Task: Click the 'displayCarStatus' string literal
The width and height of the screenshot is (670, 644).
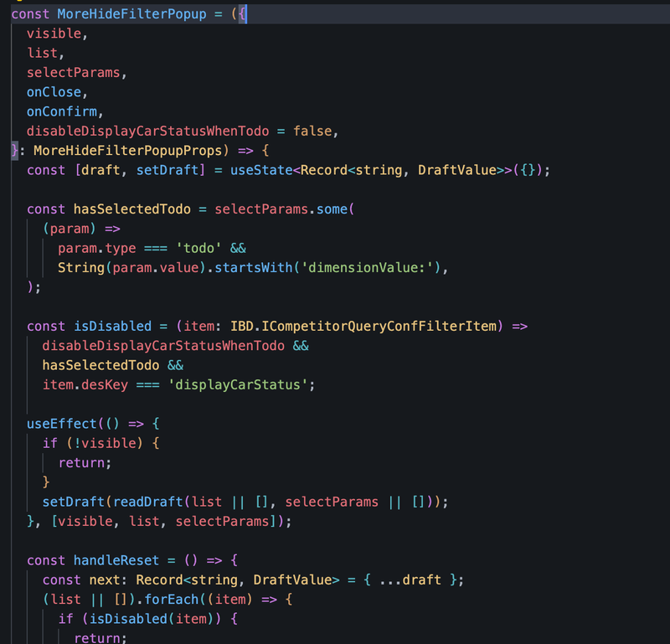Action: 238,384
